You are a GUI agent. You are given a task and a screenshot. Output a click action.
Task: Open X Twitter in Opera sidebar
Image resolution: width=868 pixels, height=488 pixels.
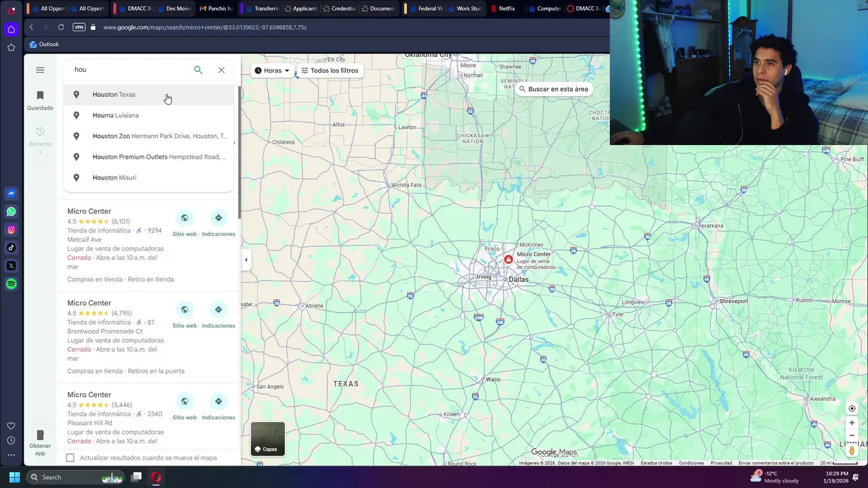11,266
